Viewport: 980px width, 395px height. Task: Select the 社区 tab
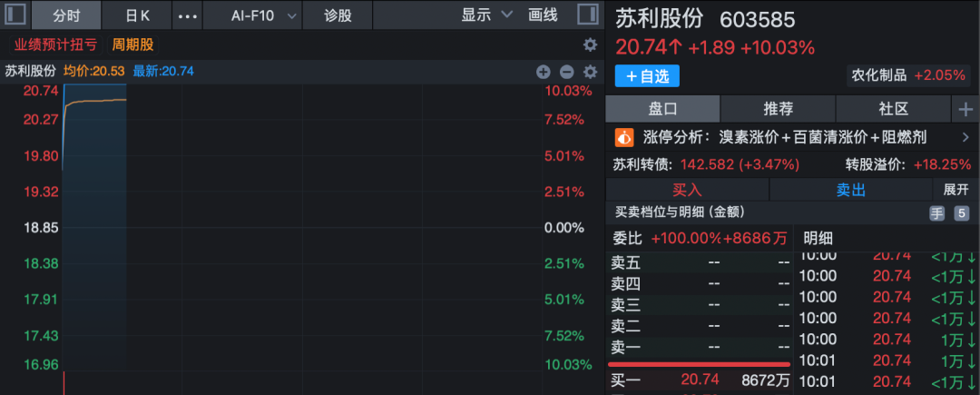[x=893, y=109]
